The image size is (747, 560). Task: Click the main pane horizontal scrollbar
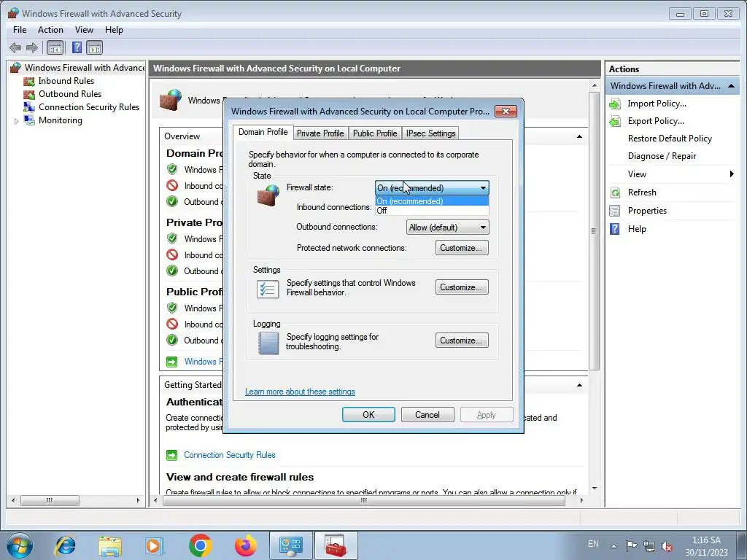363,500
